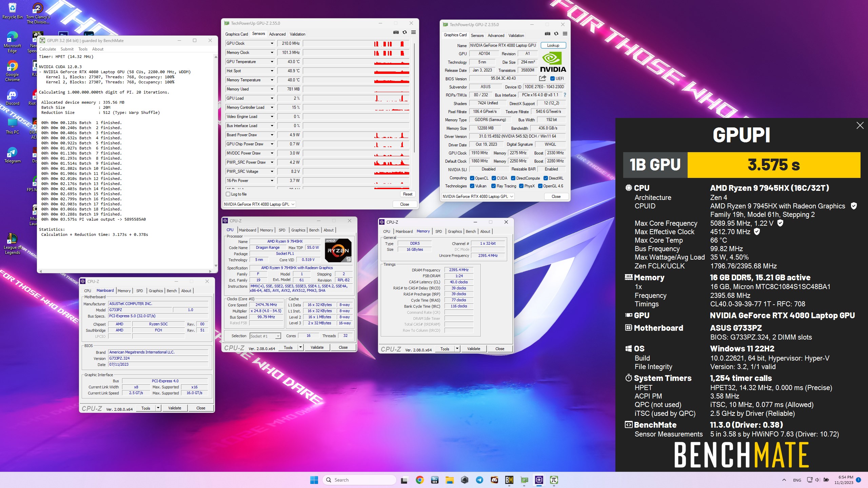
Task: Open Telegram desktop icon
Action: pos(13,155)
